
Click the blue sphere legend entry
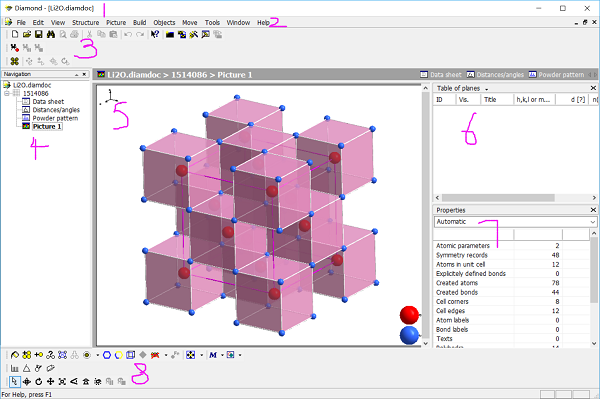409,335
